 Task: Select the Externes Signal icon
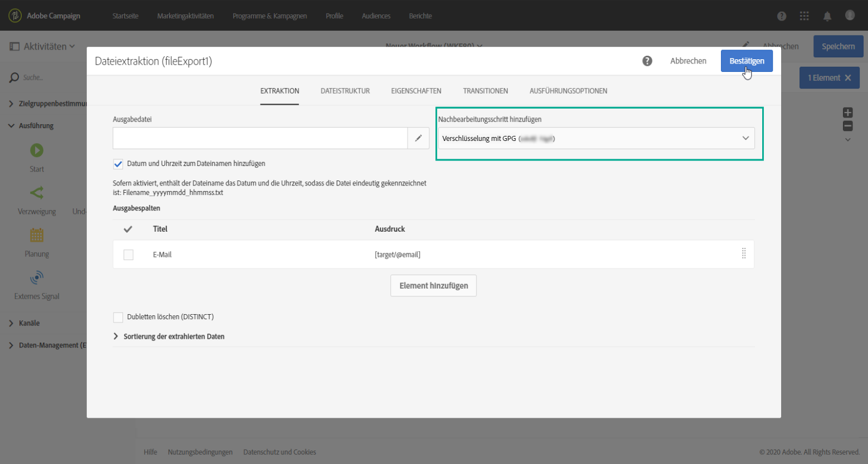pyautogui.click(x=37, y=277)
